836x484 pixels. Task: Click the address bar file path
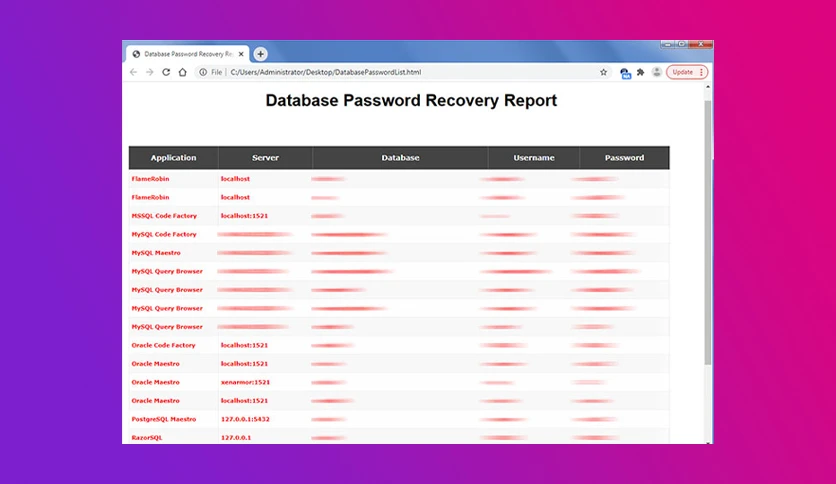326,72
